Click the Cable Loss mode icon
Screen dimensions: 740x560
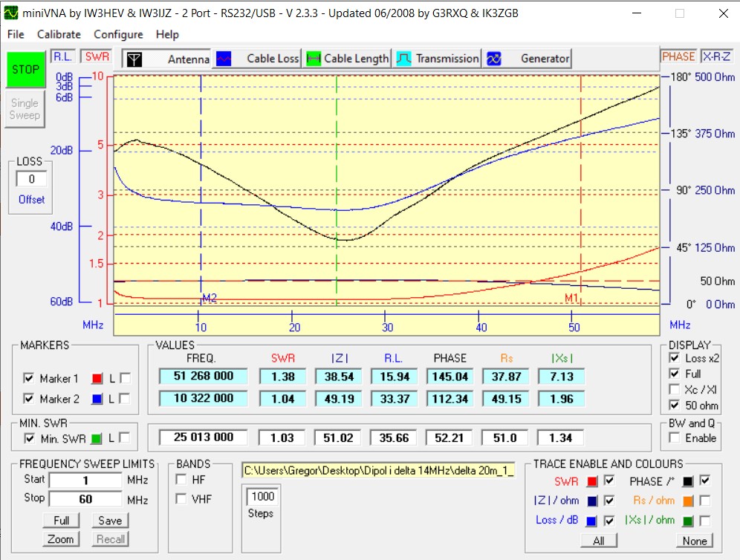224,59
